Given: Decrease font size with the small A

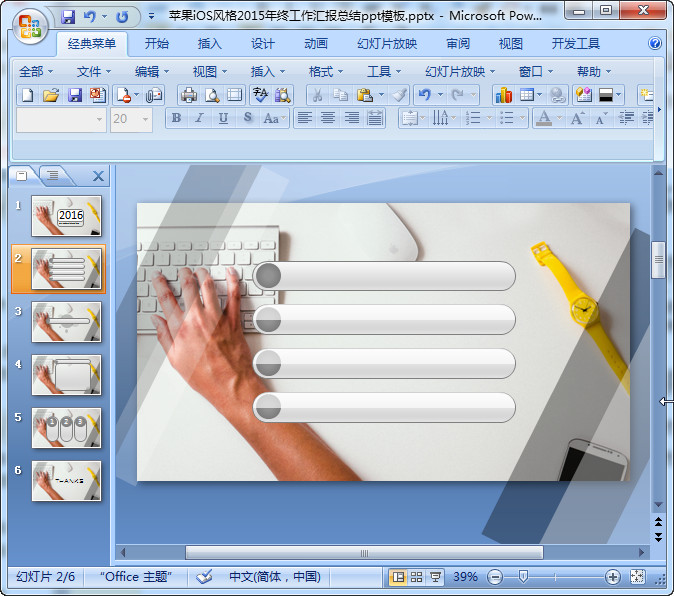Looking at the screenshot, I should (601, 117).
